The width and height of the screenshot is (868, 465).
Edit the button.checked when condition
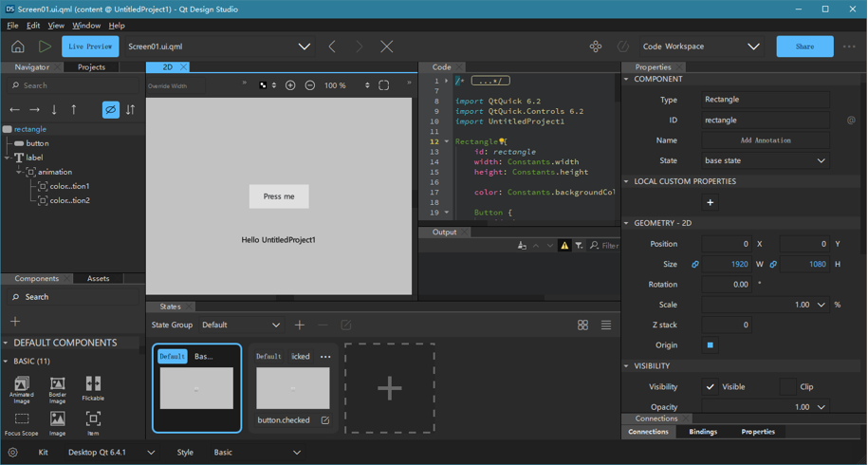click(325, 420)
